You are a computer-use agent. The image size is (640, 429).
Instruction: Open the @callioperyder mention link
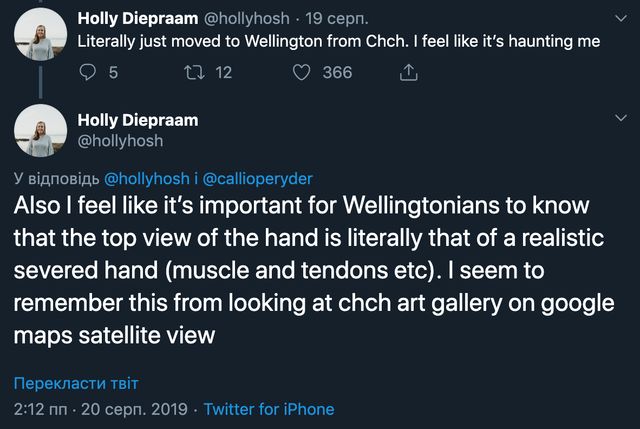point(258,179)
